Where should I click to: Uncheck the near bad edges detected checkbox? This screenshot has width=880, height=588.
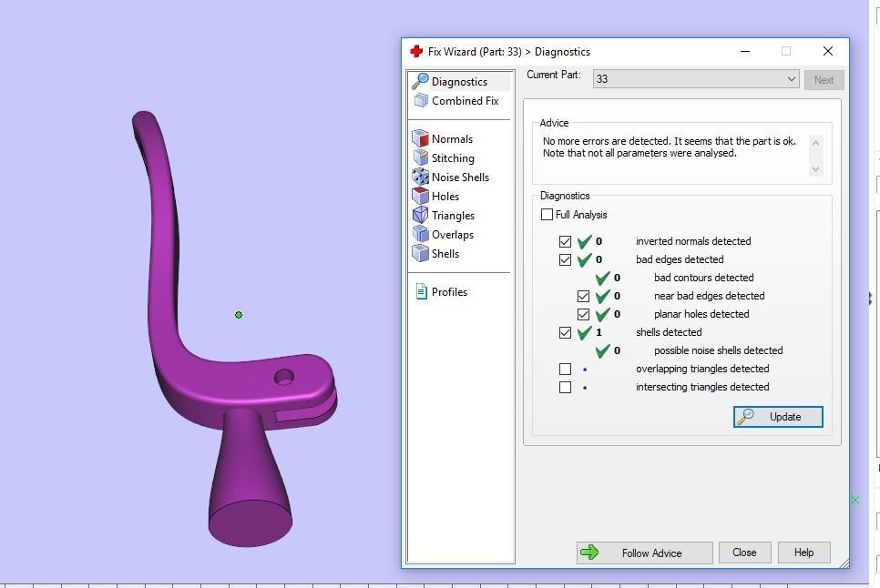tap(583, 296)
